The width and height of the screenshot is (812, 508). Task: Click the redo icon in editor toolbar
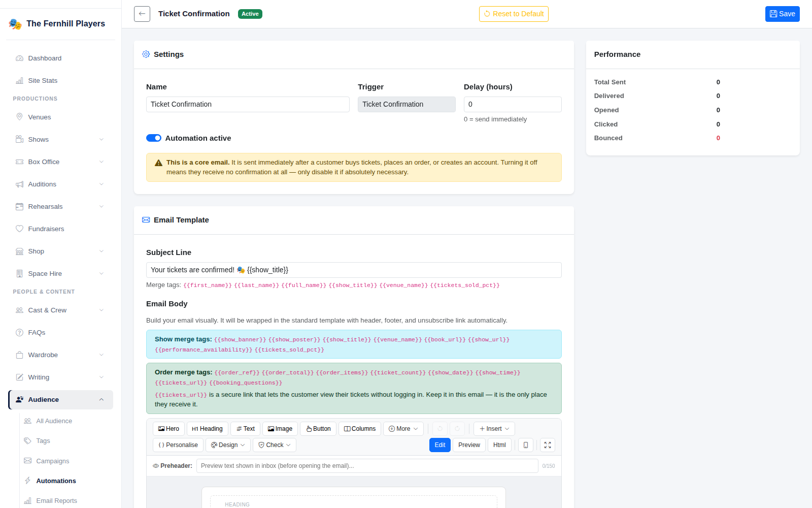(x=457, y=429)
